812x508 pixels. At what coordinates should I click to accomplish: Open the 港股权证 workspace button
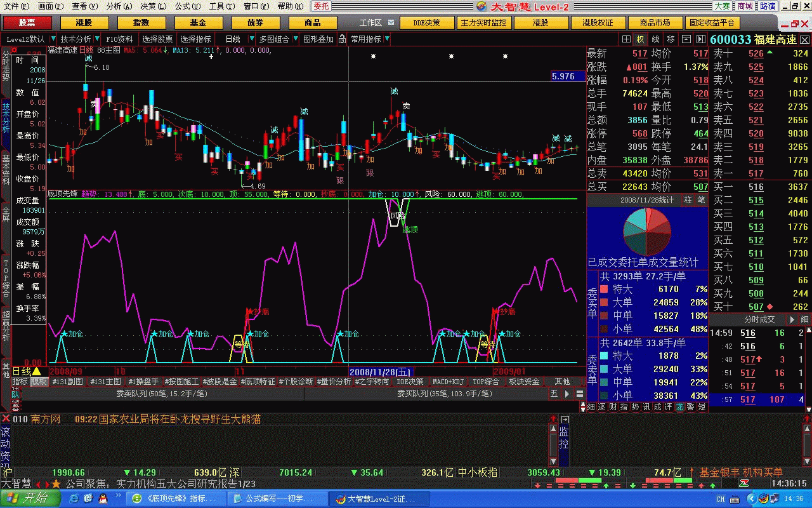pyautogui.click(x=598, y=22)
